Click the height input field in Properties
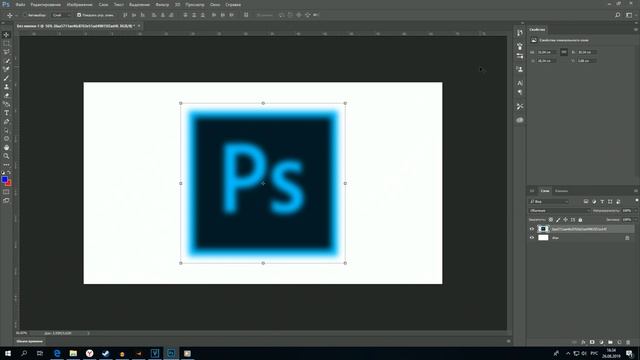The height and width of the screenshot is (360, 640). pyautogui.click(x=587, y=52)
